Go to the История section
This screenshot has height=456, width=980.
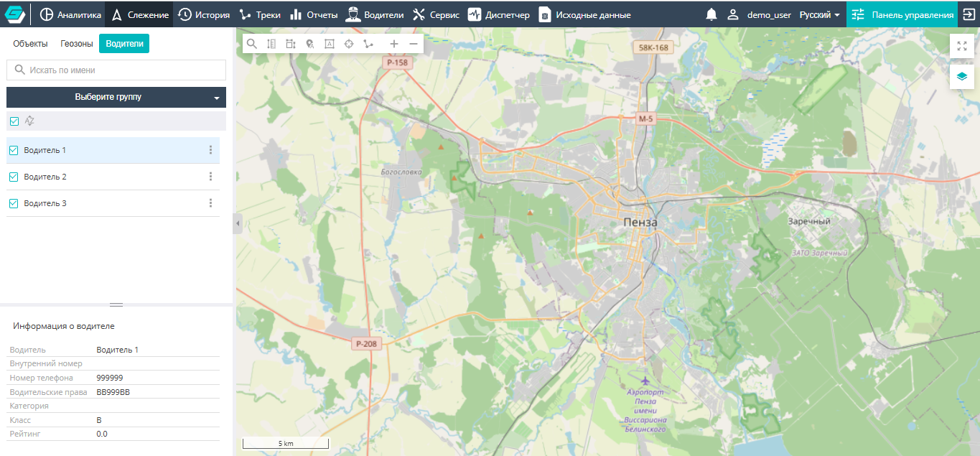(204, 14)
